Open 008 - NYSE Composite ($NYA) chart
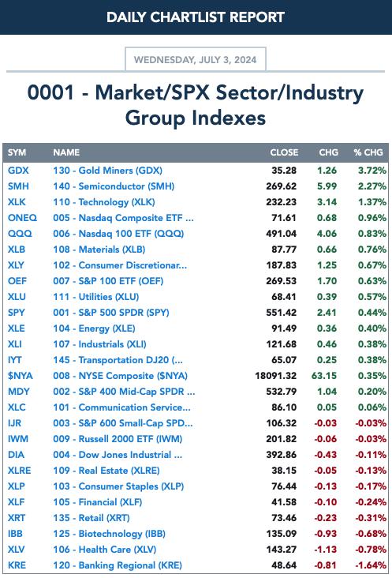This screenshot has width=392, height=578. pyautogui.click(x=121, y=376)
